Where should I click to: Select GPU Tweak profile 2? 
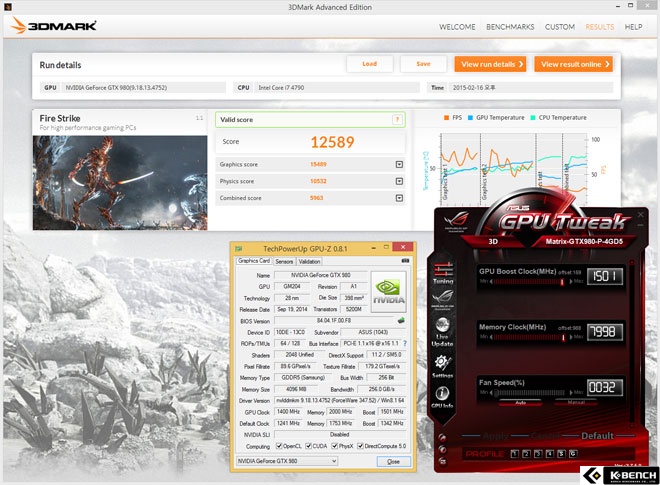point(526,453)
